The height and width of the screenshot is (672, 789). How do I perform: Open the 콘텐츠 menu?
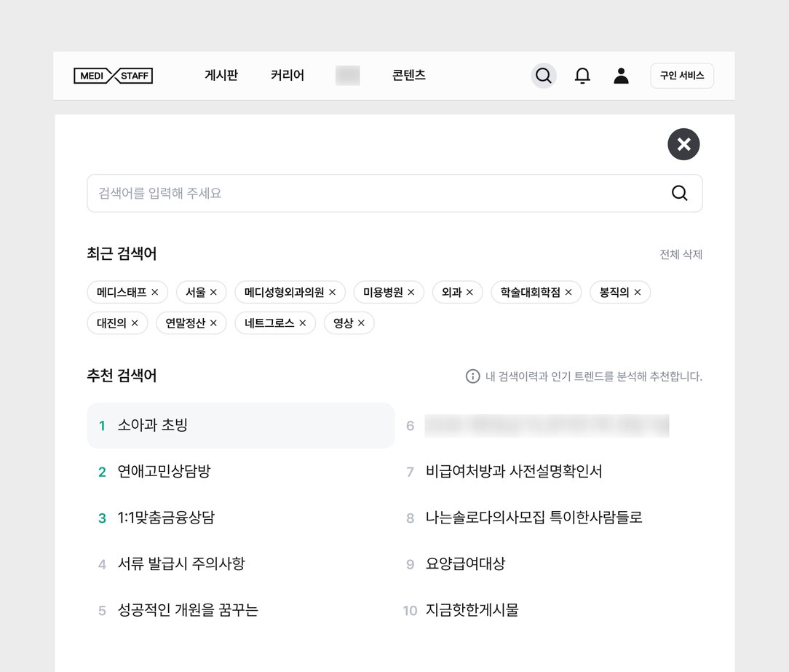tap(408, 76)
